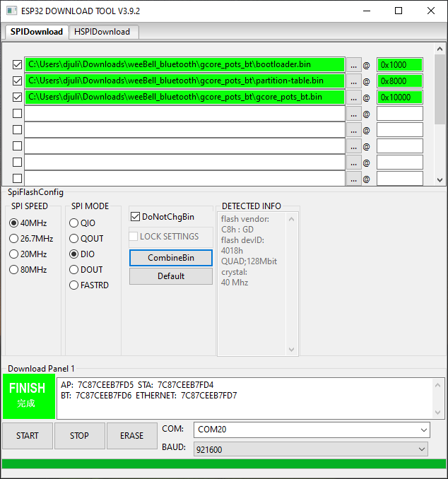
Task: Uncheck the partition-table.bin file checkbox
Action: [18, 81]
